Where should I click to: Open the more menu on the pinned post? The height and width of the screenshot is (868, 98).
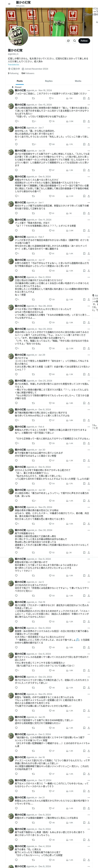tap(89, 90)
